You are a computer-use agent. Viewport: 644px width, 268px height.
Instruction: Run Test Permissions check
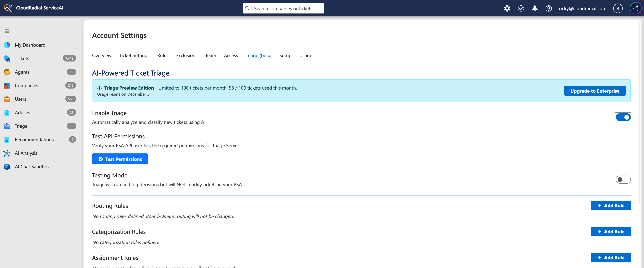120,159
